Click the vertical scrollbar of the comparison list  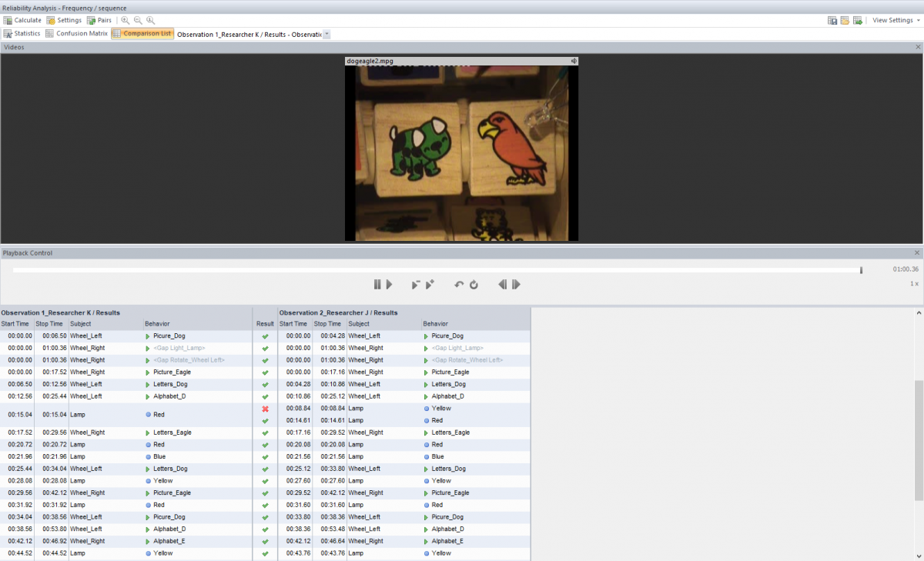(x=919, y=439)
